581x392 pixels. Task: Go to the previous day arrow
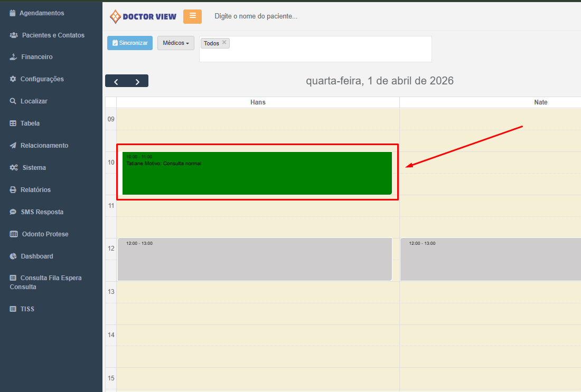(116, 81)
